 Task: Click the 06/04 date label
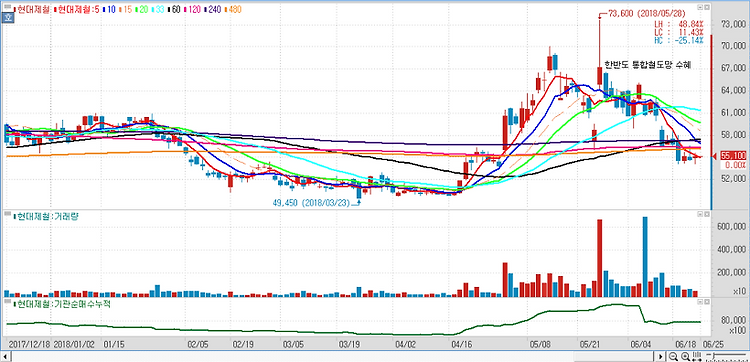coord(640,344)
